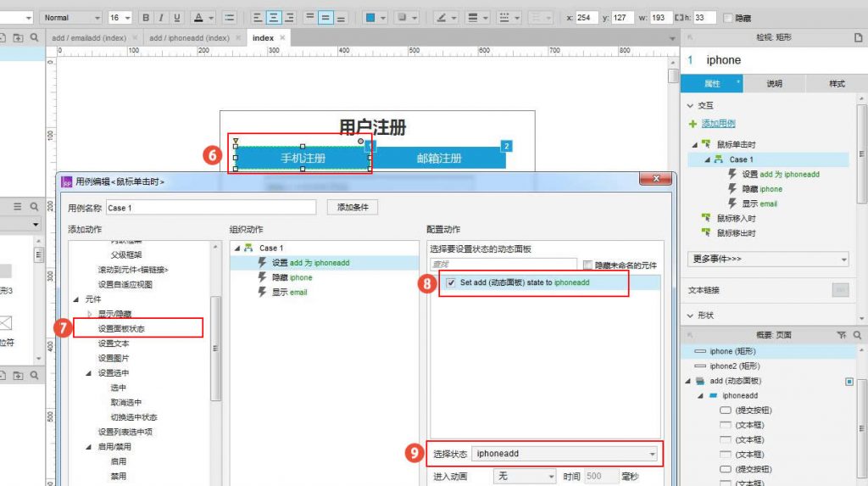Select the 设置面板状态 action
The height and width of the screenshot is (486, 868).
(121, 328)
